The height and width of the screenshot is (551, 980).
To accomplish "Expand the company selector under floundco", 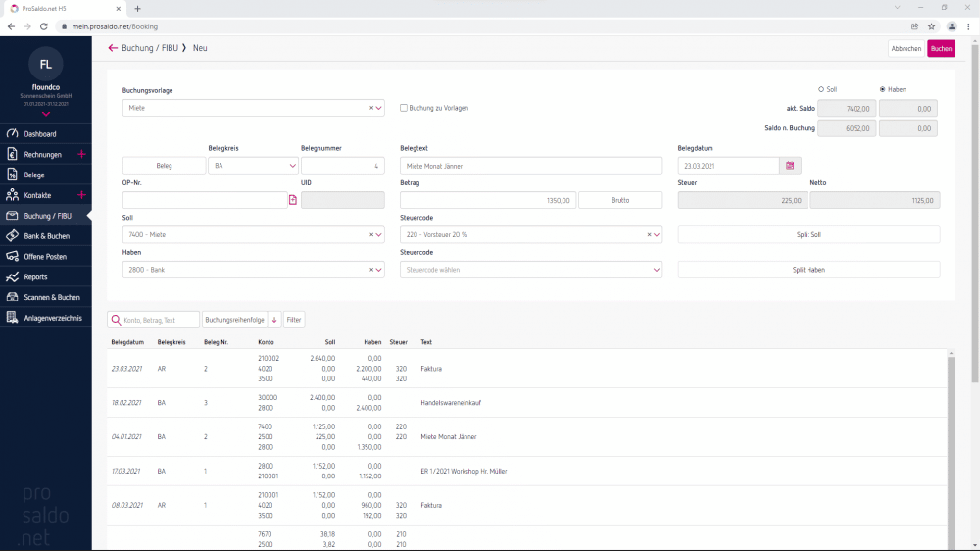I will point(46,114).
